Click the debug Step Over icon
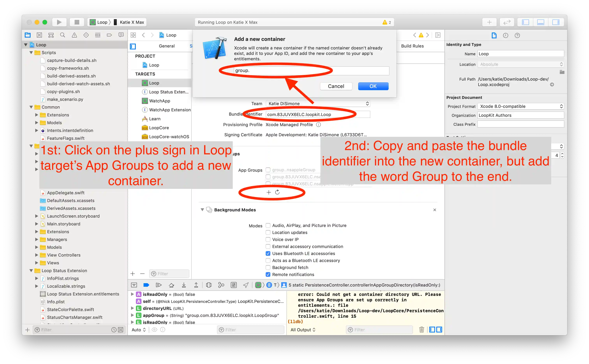The image size is (589, 364). click(171, 285)
